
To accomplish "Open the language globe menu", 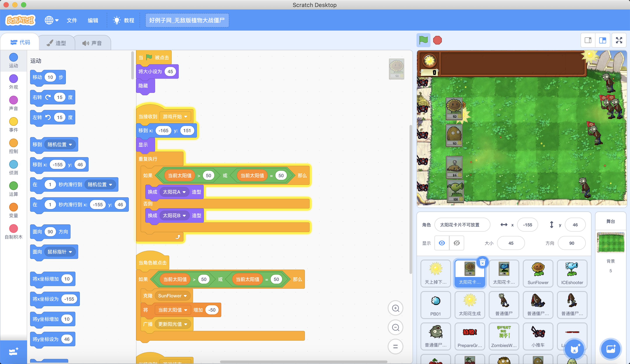I will click(51, 20).
